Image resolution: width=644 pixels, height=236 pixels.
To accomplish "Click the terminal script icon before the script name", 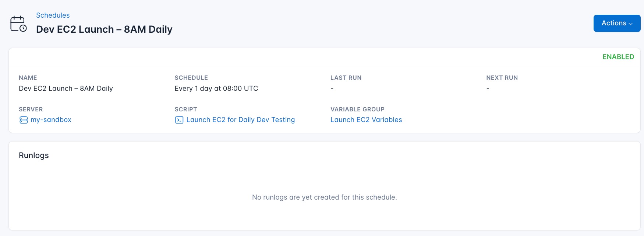I will [x=179, y=120].
